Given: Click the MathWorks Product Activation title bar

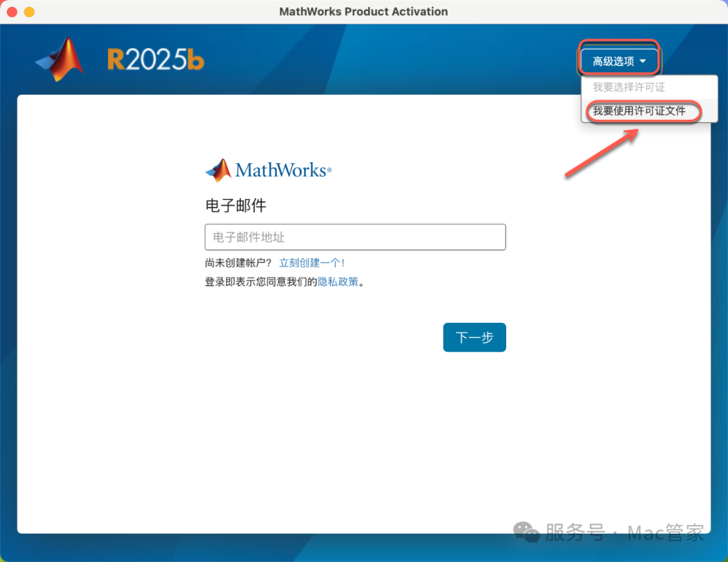Looking at the screenshot, I should [x=363, y=11].
